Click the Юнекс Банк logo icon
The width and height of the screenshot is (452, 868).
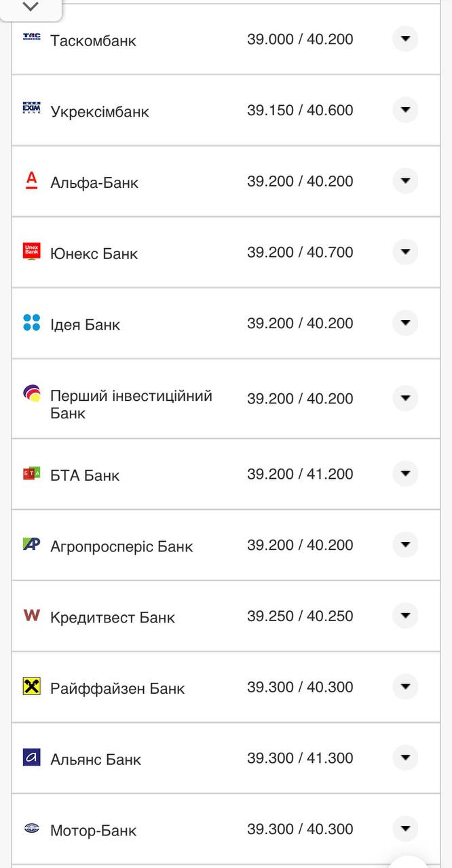click(x=32, y=251)
